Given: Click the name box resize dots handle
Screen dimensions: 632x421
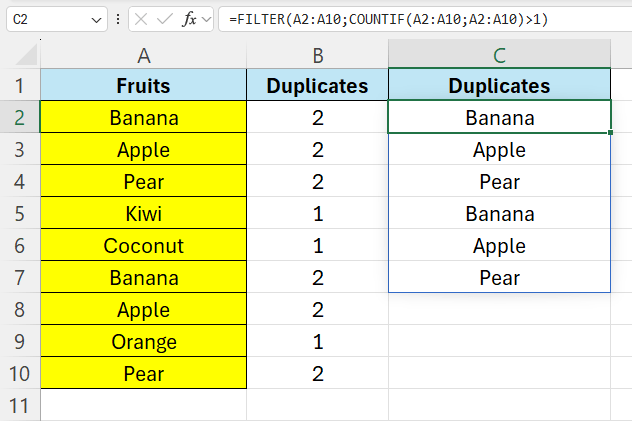Looking at the screenshot, I should click(120, 19).
